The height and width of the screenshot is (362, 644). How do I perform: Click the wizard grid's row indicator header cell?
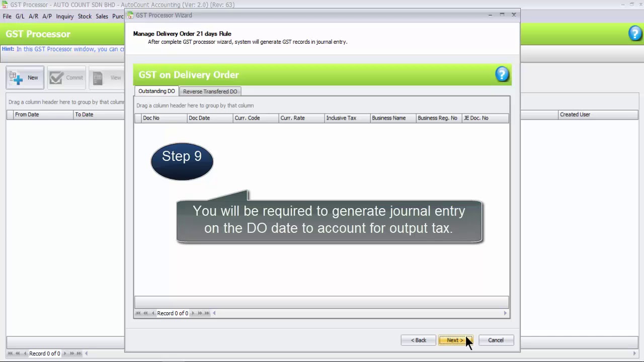tap(138, 118)
